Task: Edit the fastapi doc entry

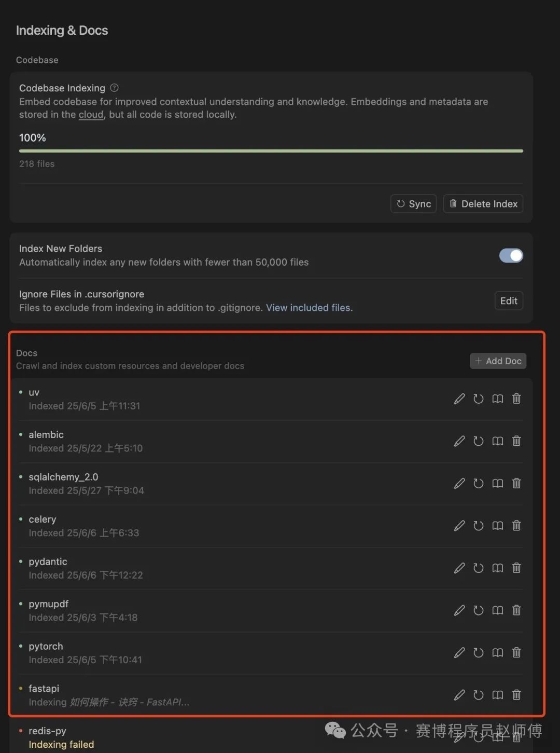Action: [459, 695]
